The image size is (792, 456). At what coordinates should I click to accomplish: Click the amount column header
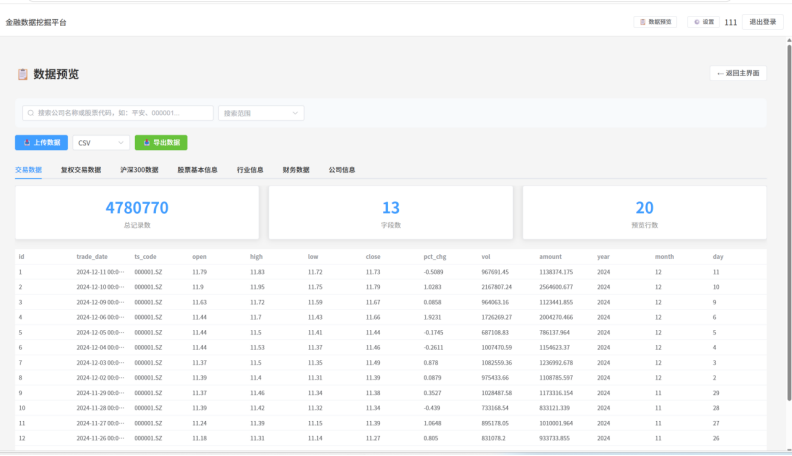pos(551,257)
